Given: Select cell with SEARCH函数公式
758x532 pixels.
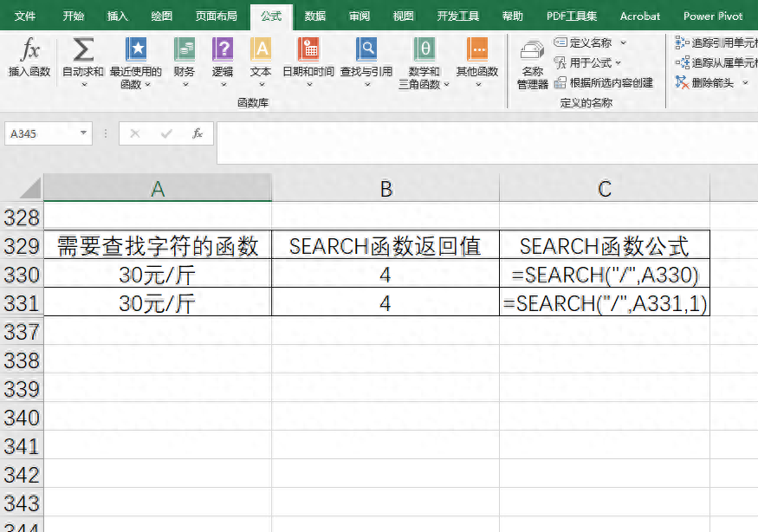Looking at the screenshot, I should [x=605, y=244].
